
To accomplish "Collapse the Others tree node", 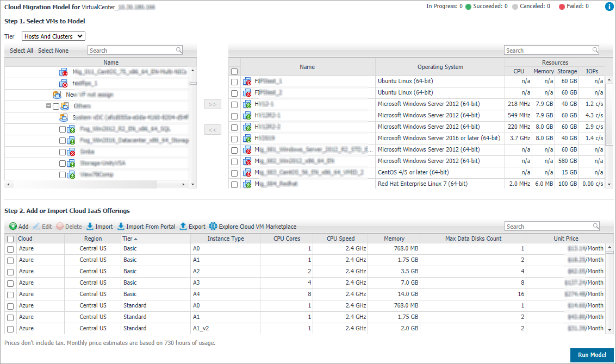I will (x=49, y=106).
